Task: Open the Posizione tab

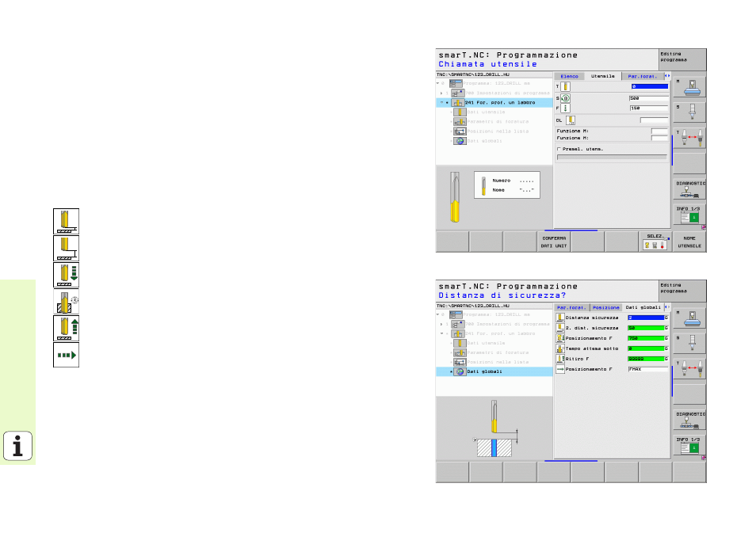Action: tap(606, 306)
